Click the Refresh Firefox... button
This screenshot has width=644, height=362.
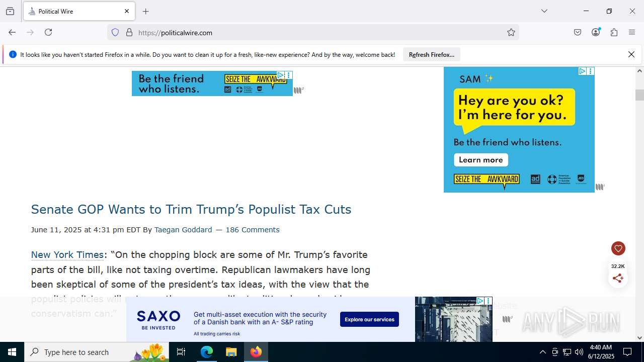(x=432, y=54)
